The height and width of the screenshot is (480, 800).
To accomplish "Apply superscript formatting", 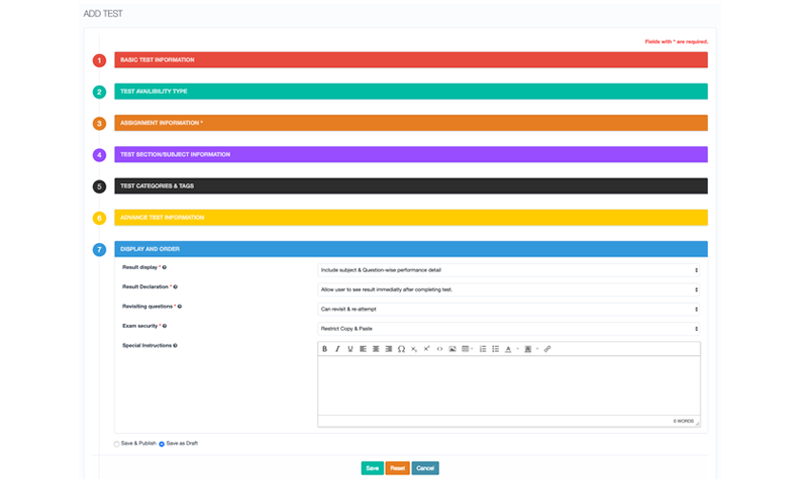I will coord(427,349).
